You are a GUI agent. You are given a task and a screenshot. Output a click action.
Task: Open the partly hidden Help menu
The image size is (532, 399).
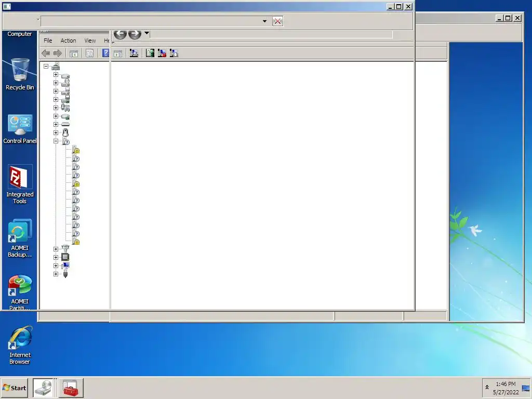coord(107,41)
